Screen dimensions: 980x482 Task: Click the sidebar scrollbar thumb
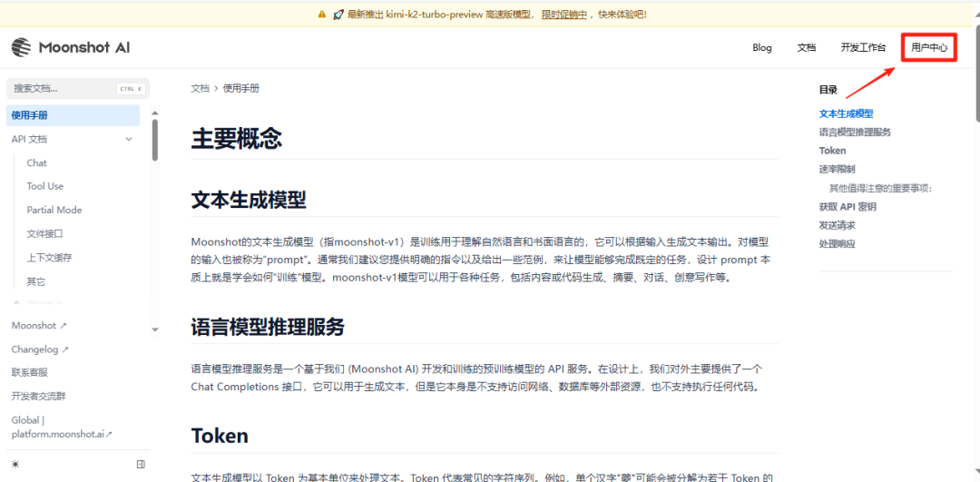[x=155, y=140]
